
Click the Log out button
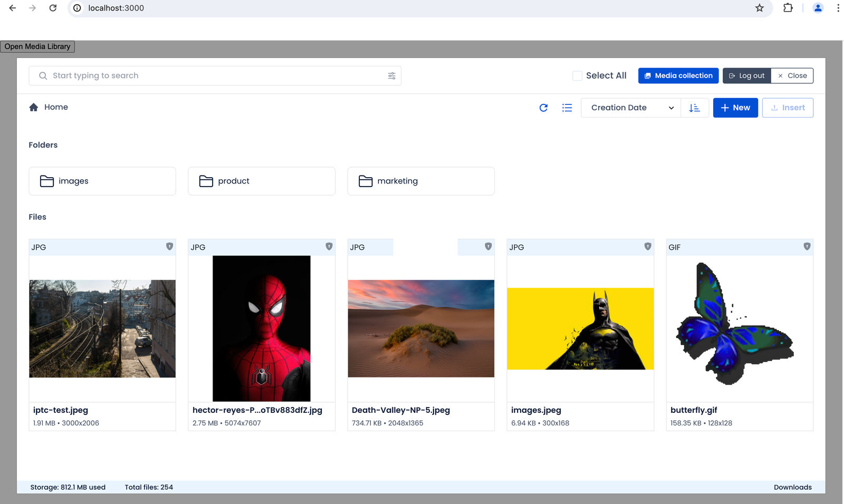747,76
